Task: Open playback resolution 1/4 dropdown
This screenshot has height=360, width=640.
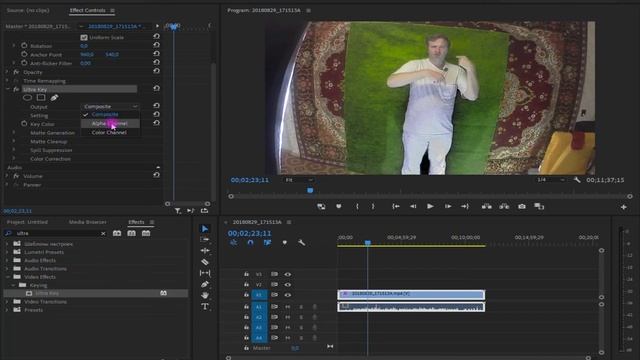Action: tap(551, 180)
